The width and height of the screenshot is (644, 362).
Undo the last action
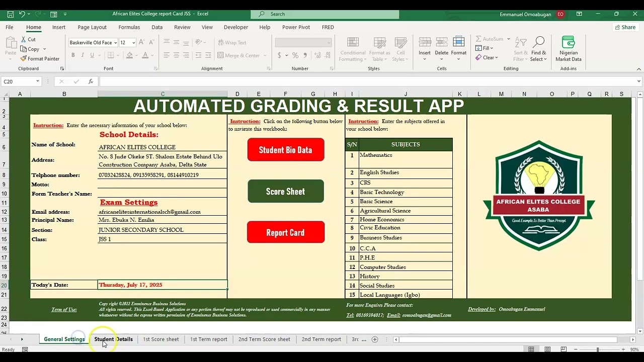22,14
